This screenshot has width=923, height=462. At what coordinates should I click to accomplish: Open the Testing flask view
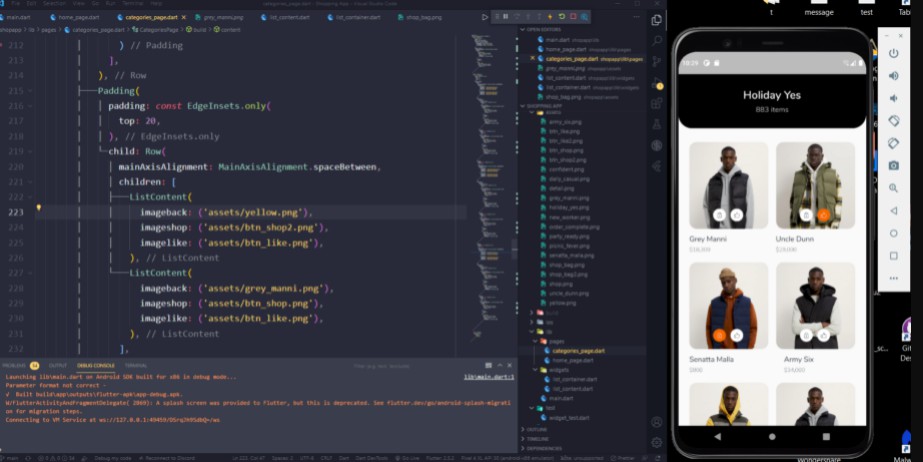[657, 124]
